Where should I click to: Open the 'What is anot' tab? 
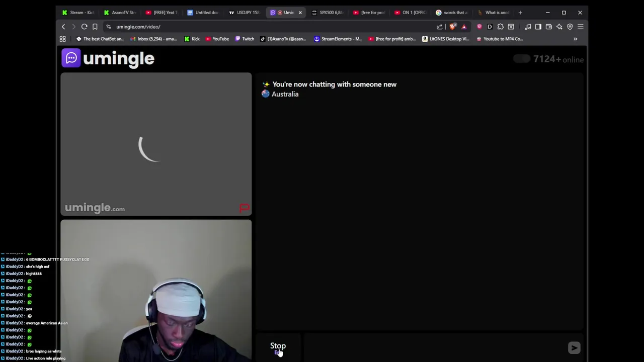[x=493, y=13]
